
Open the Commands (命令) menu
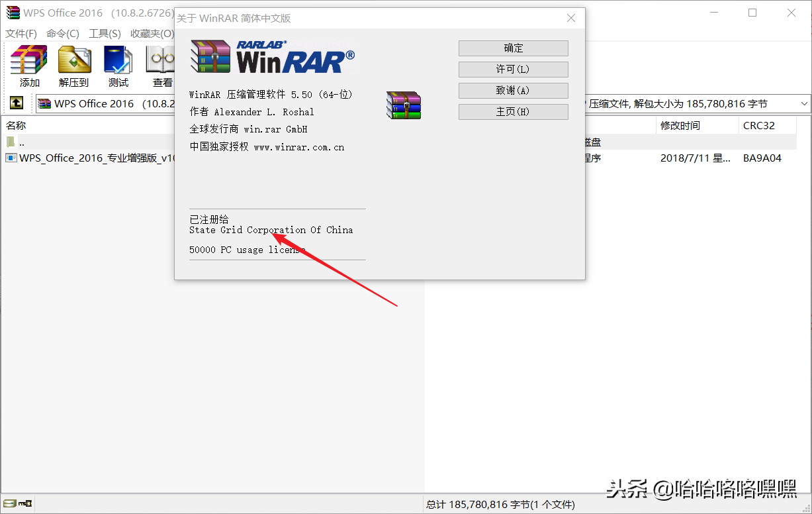[x=62, y=33]
